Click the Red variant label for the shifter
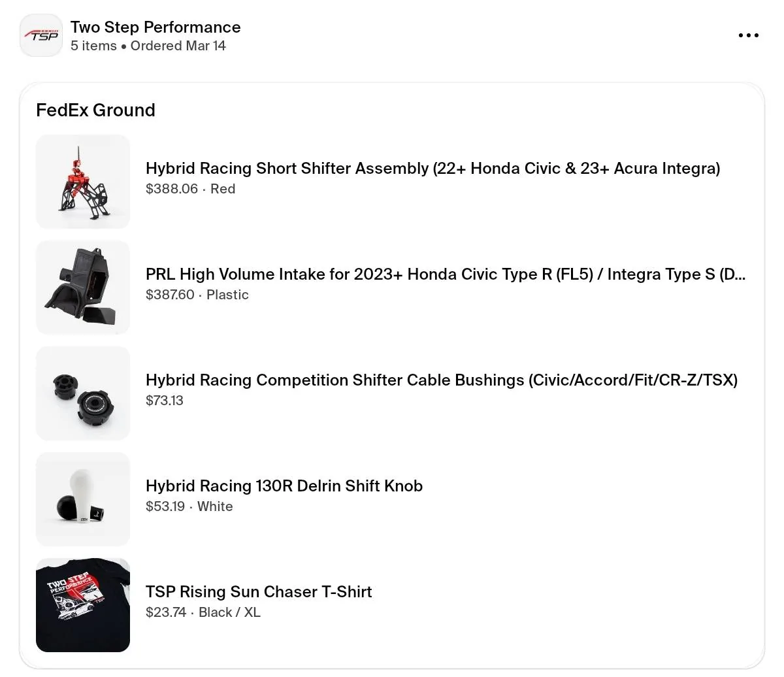The image size is (784, 677). 223,189
